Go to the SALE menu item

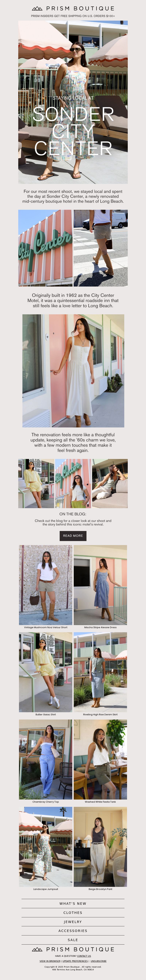[x=73, y=940]
